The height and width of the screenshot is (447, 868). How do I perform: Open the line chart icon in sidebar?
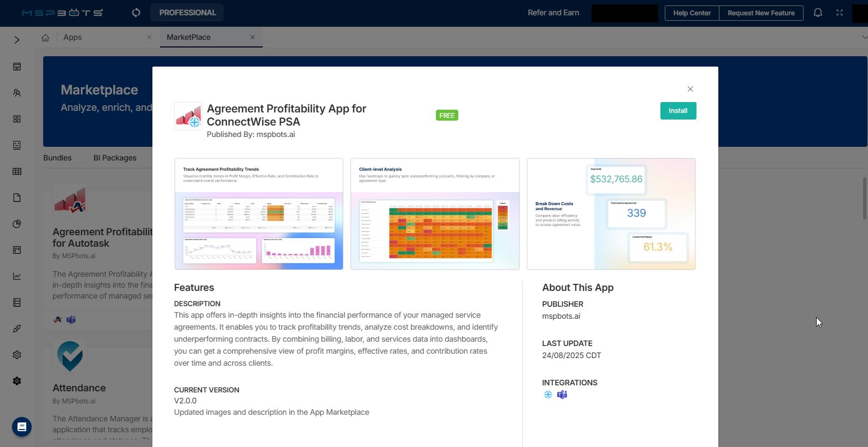[17, 276]
